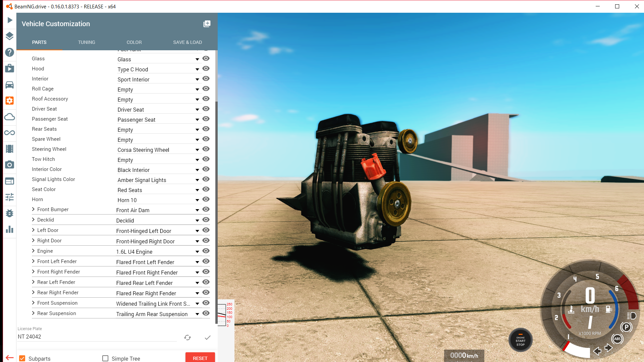Expand the Engine subparts tree
The height and width of the screenshot is (362, 644).
tap(33, 251)
